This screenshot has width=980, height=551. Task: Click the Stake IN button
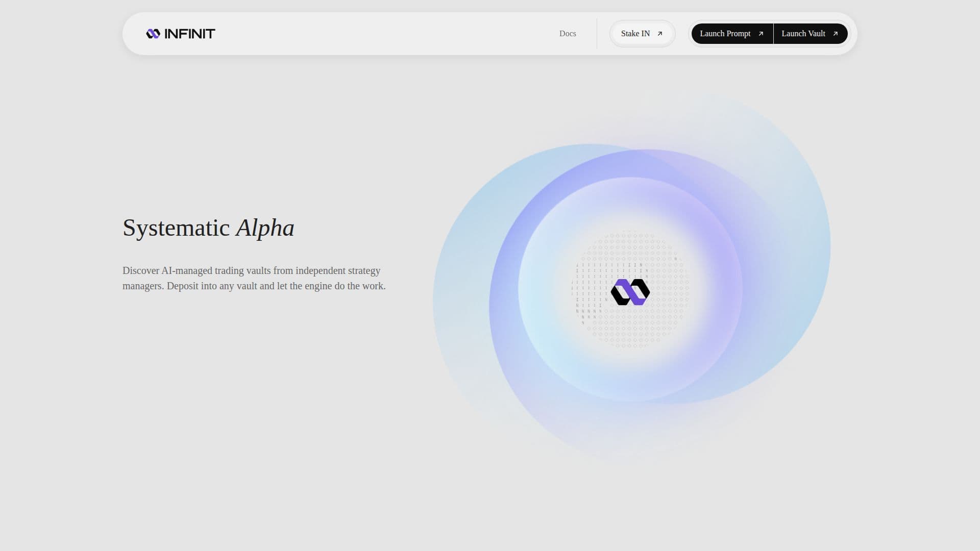click(642, 34)
